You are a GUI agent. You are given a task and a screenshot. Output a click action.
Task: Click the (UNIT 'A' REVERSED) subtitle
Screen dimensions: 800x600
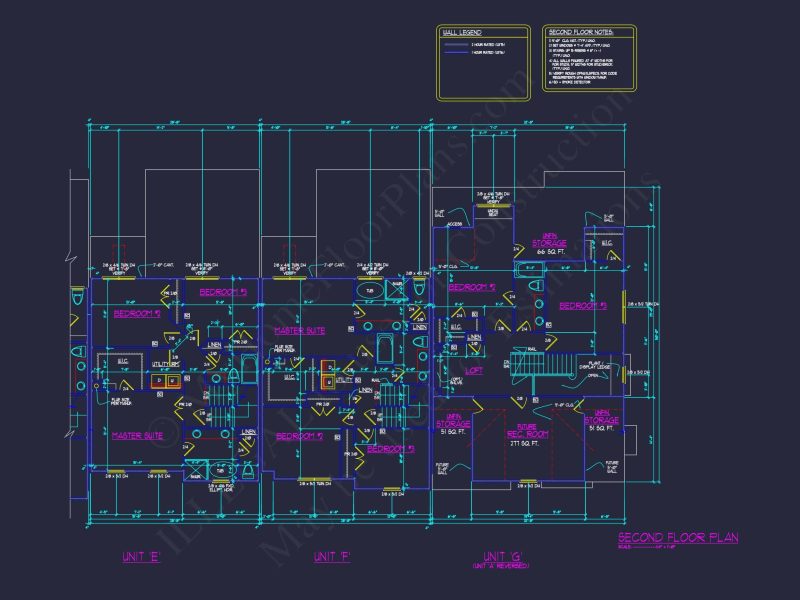tap(501, 566)
